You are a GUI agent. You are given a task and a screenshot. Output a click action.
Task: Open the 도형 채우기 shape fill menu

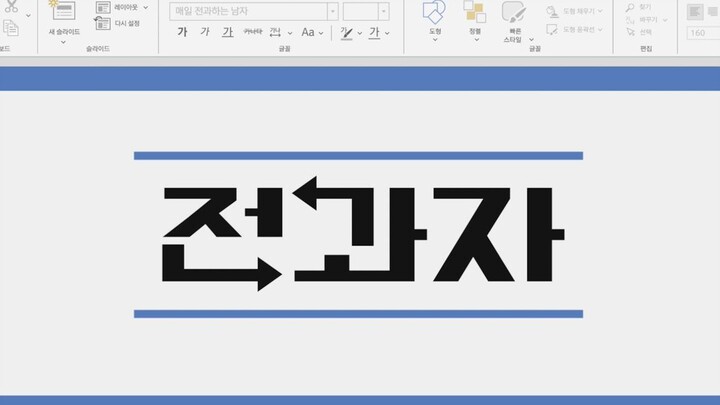pos(576,12)
